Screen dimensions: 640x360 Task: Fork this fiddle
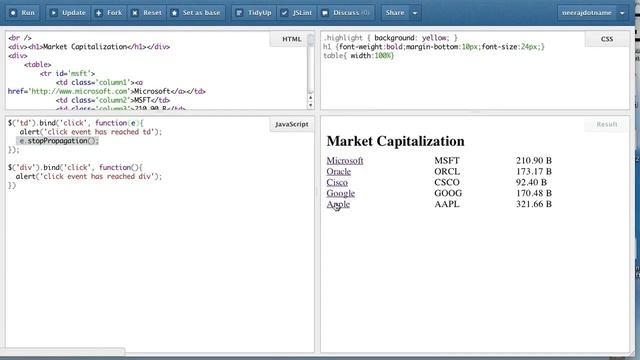109,13
